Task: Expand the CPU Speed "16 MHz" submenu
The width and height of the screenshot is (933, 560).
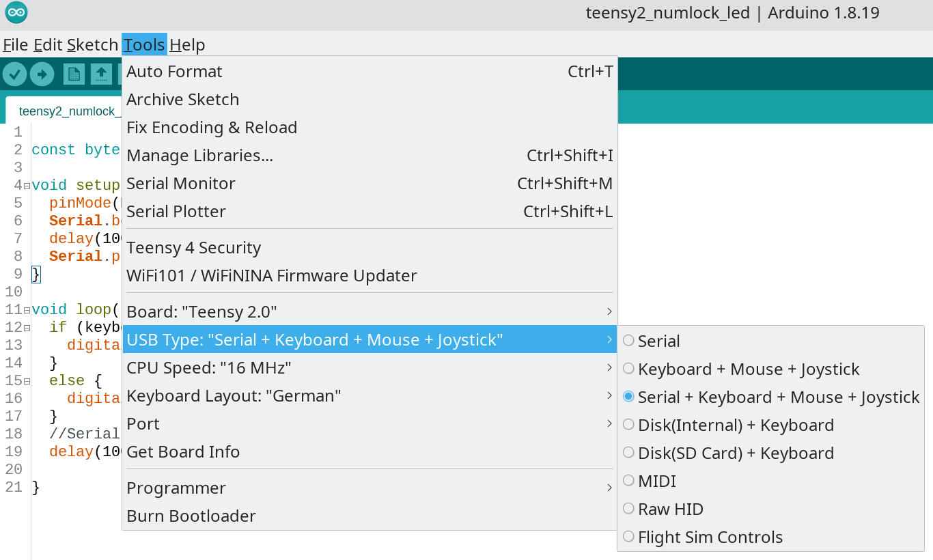Action: point(370,367)
